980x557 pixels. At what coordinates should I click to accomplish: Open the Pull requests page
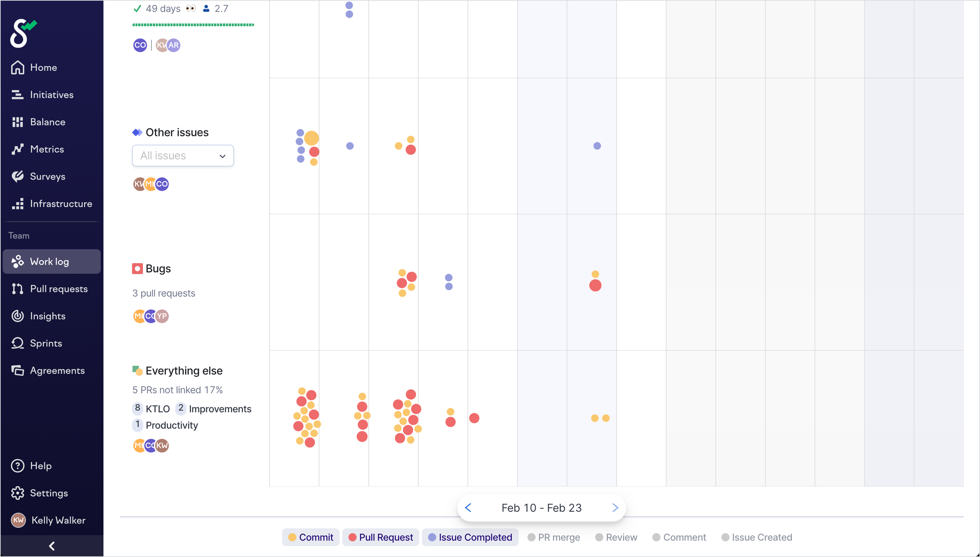coord(59,289)
